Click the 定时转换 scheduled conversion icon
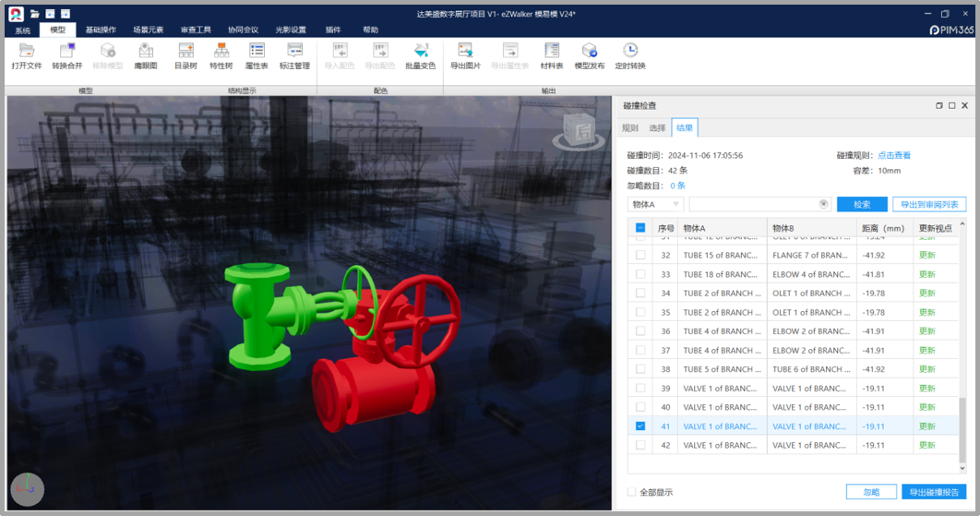 630,51
